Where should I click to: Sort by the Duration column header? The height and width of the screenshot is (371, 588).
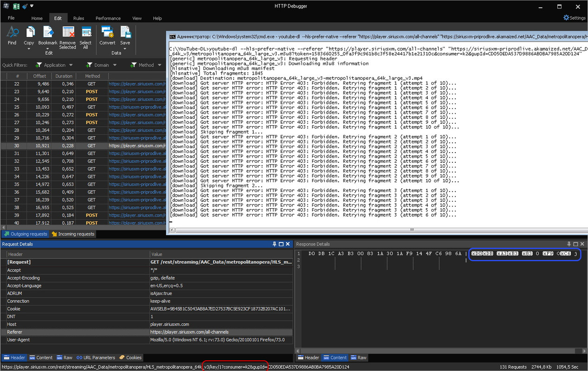click(64, 76)
